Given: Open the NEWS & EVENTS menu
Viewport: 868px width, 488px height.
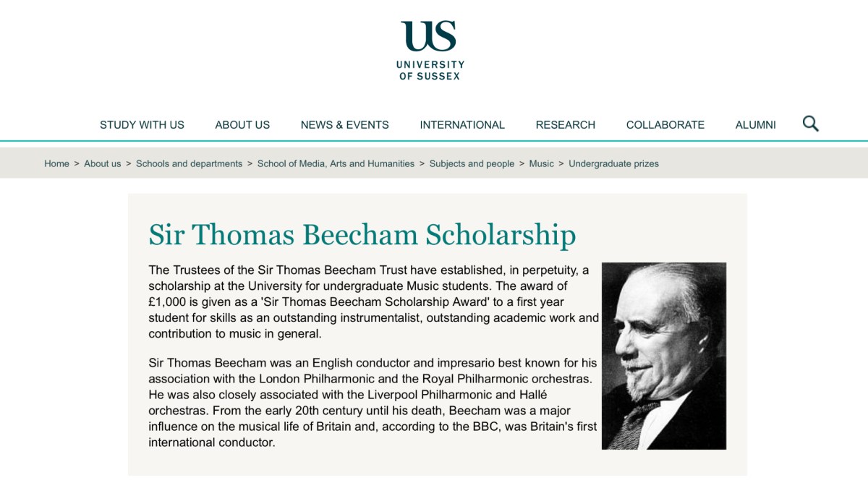Looking at the screenshot, I should pyautogui.click(x=345, y=124).
